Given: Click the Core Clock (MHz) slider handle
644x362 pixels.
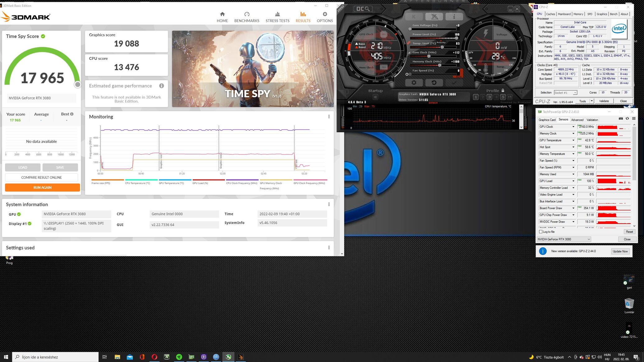Looking at the screenshot, I should pyautogui.click(x=429, y=56).
